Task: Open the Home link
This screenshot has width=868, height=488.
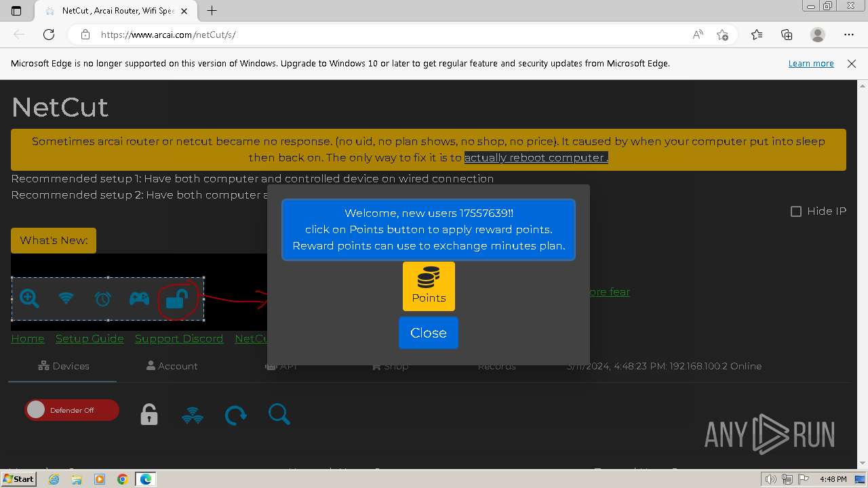Action: (x=28, y=338)
